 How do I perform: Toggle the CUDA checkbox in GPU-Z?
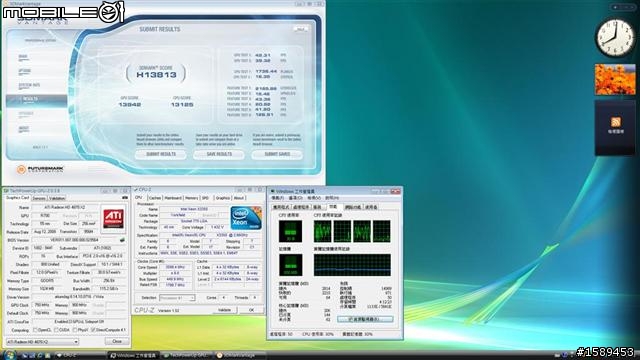click(57, 330)
